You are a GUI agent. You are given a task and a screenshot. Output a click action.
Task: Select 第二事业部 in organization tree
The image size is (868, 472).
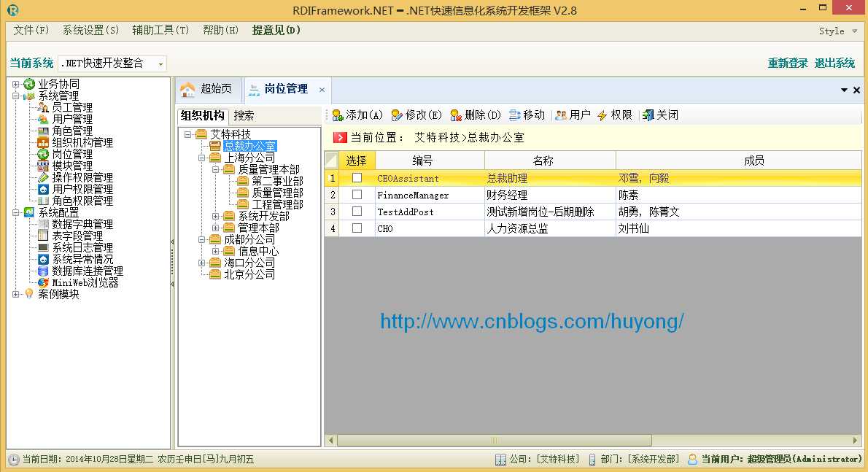[x=277, y=181]
